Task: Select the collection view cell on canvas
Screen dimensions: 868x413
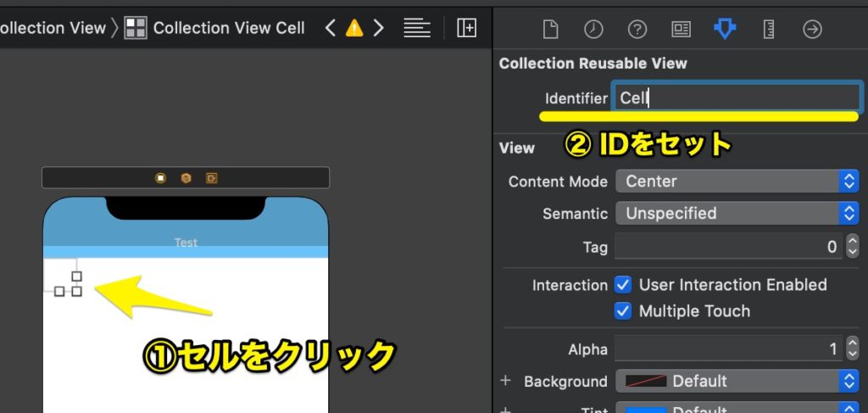Action: (60, 275)
